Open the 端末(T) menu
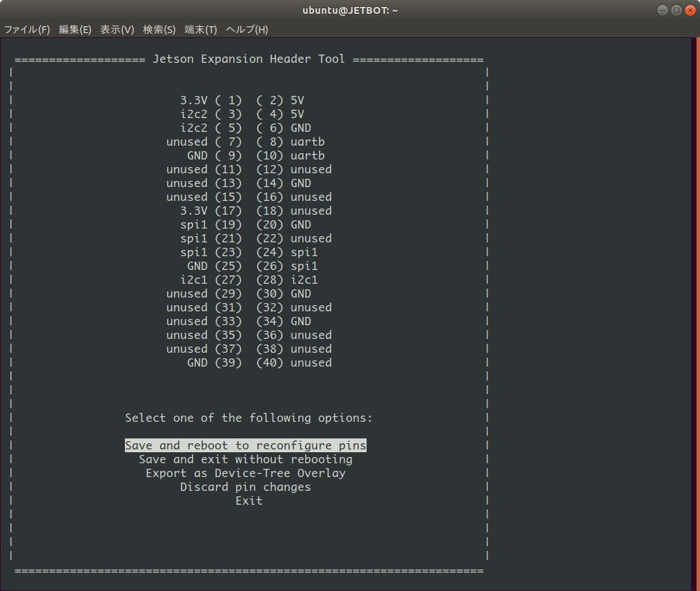Image resolution: width=700 pixels, height=591 pixels. tap(201, 30)
